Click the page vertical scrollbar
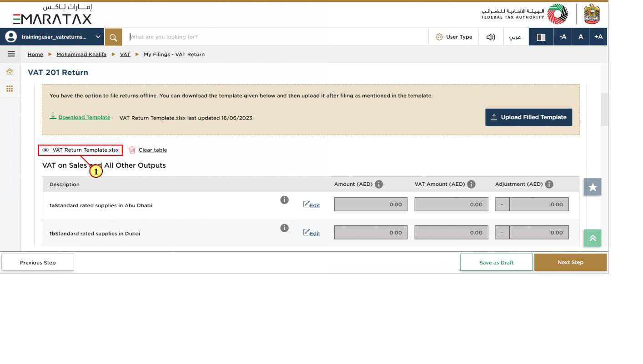The width and height of the screenshot is (643, 364). tap(604, 109)
